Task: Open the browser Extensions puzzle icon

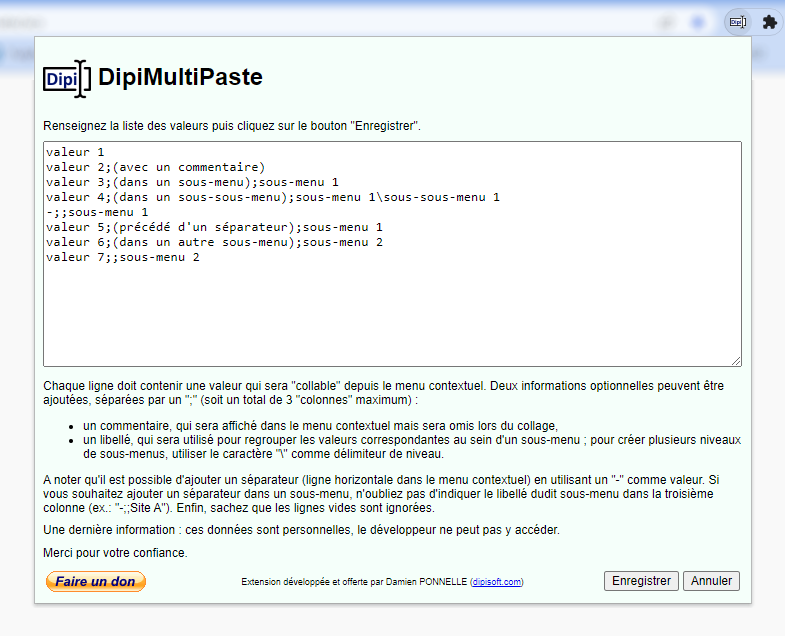Action: tap(769, 22)
